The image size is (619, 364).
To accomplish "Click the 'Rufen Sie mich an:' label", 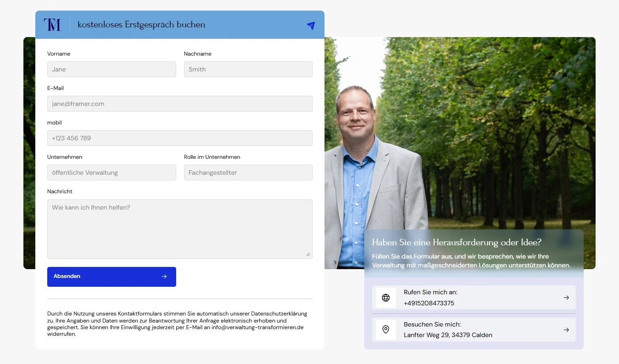I will (430, 292).
